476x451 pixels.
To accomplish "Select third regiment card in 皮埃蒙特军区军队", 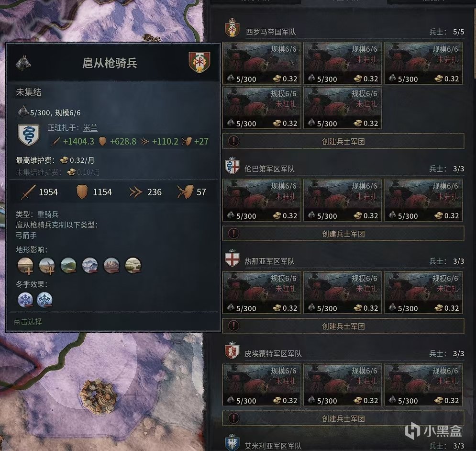I will (x=423, y=385).
